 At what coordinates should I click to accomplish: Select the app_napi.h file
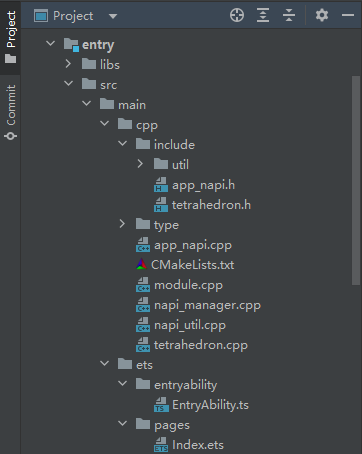(203, 185)
